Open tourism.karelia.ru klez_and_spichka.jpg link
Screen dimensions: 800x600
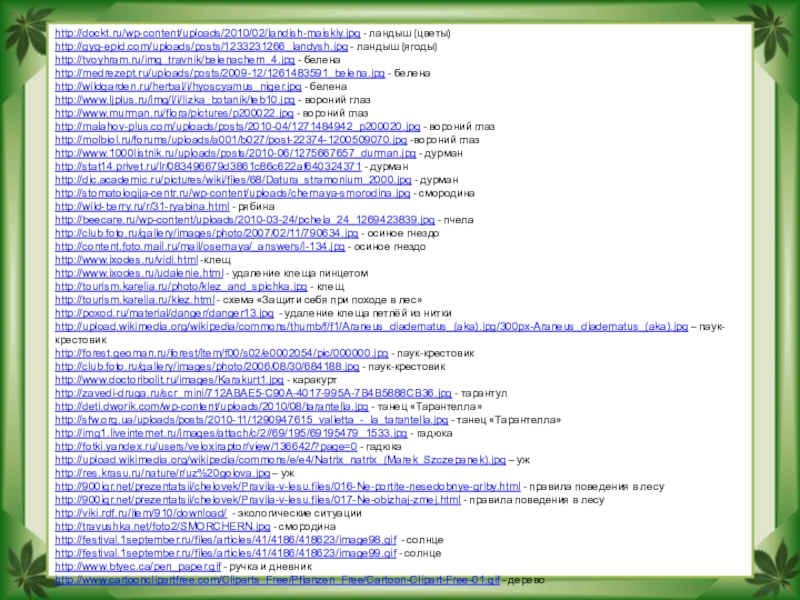(x=181, y=286)
